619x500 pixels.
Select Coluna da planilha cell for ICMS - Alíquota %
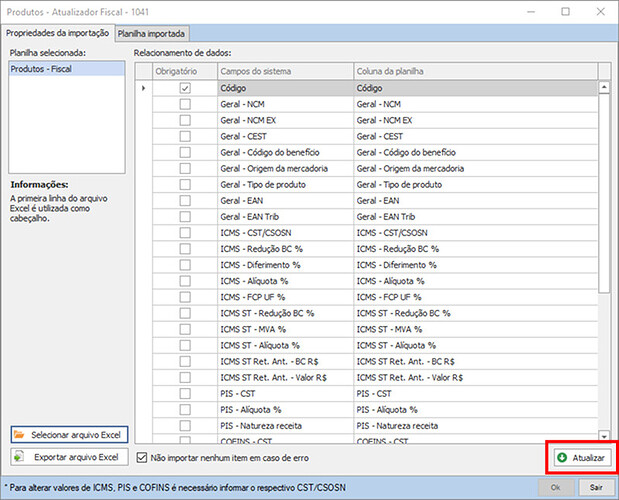[x=474, y=281]
